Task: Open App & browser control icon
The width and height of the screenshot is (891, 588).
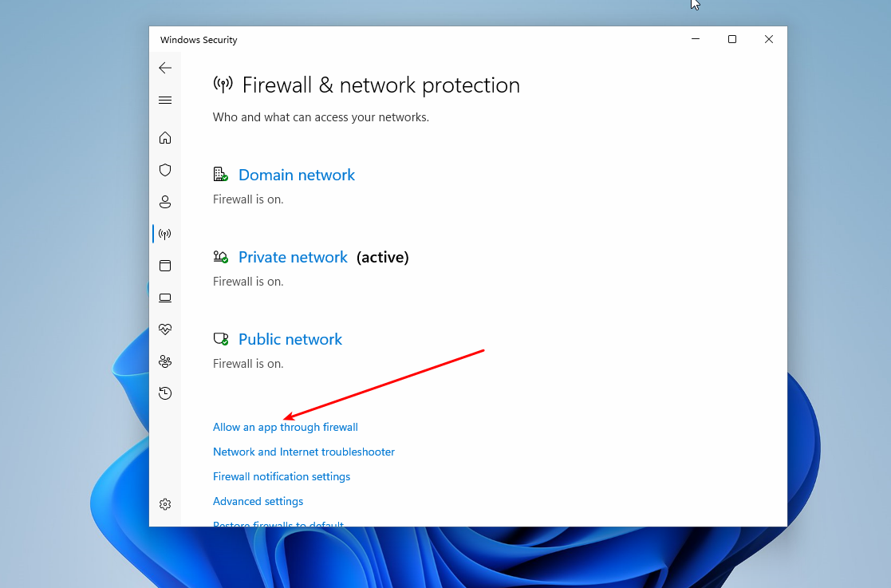Action: pyautogui.click(x=165, y=266)
